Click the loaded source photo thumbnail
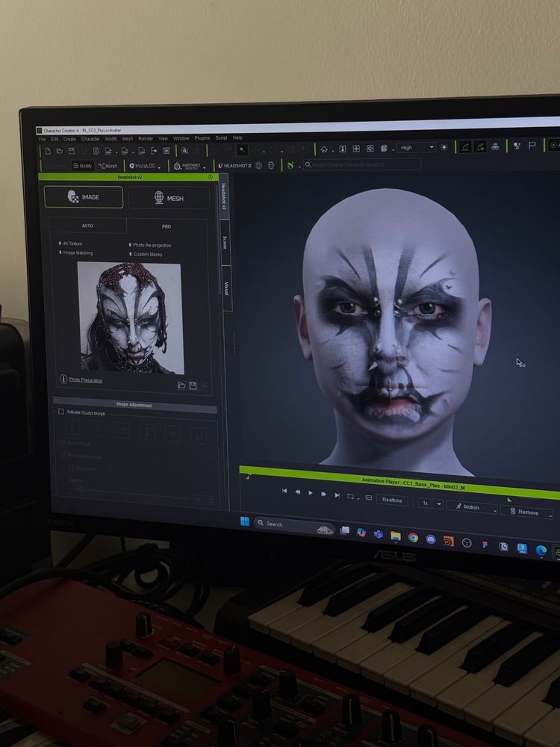The height and width of the screenshot is (747, 560). point(131,317)
